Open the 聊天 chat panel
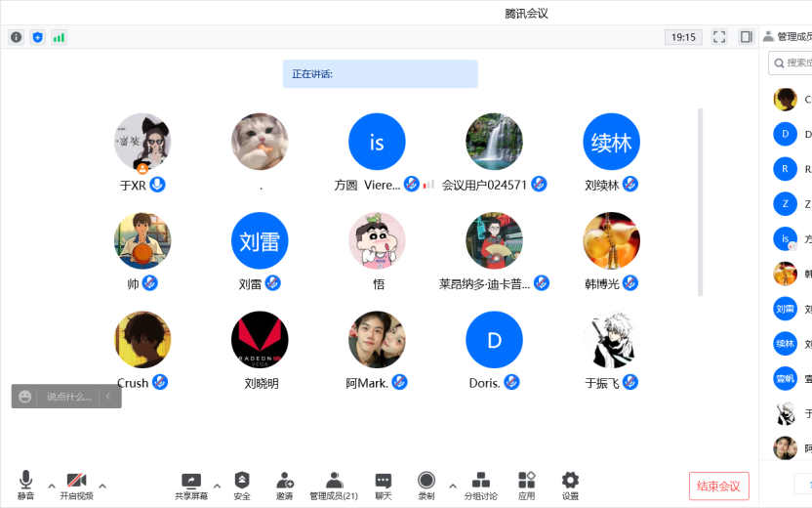Screen dimensions: 812x508 [x=384, y=486]
